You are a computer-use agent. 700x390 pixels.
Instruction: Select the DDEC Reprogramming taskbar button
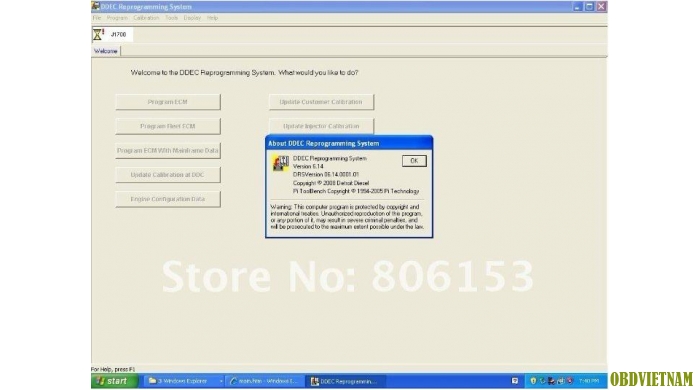pyautogui.click(x=346, y=381)
